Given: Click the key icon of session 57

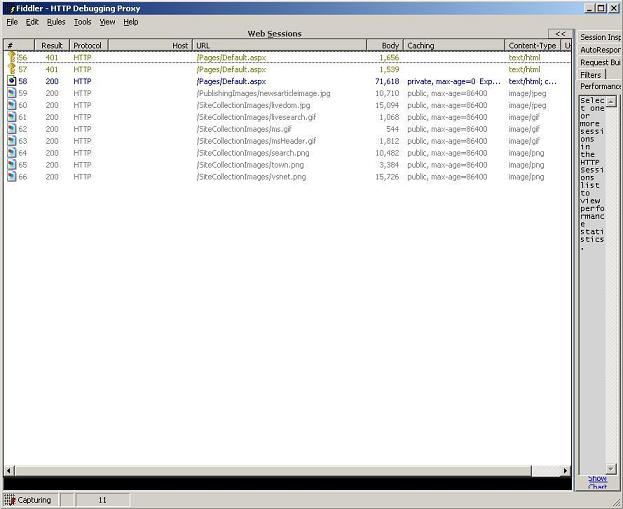Looking at the screenshot, I should click(x=12, y=69).
